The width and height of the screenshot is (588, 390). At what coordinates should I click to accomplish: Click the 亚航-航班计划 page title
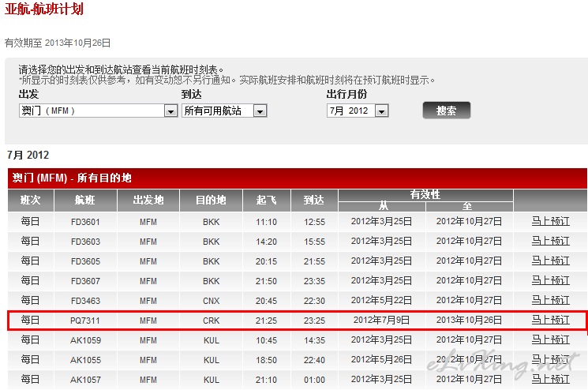(44, 9)
